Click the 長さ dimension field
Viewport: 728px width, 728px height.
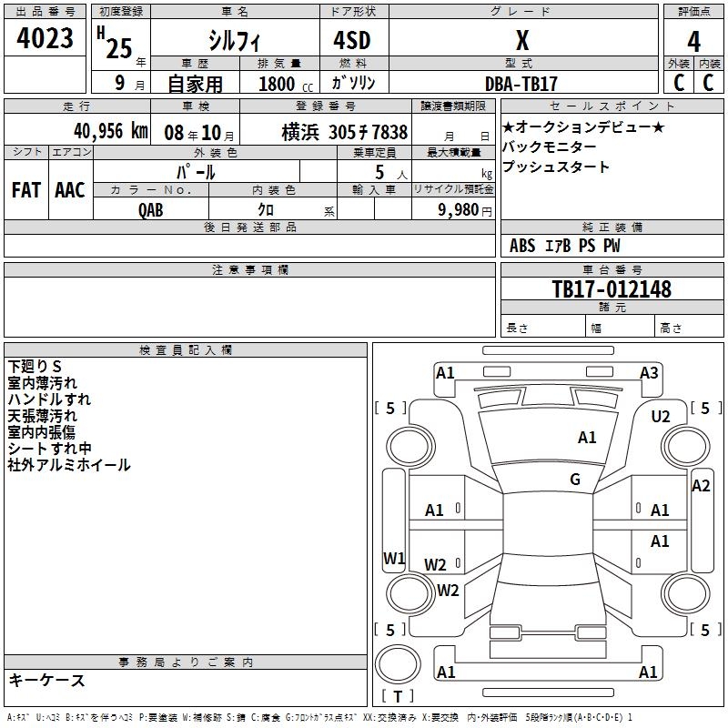tap(543, 326)
